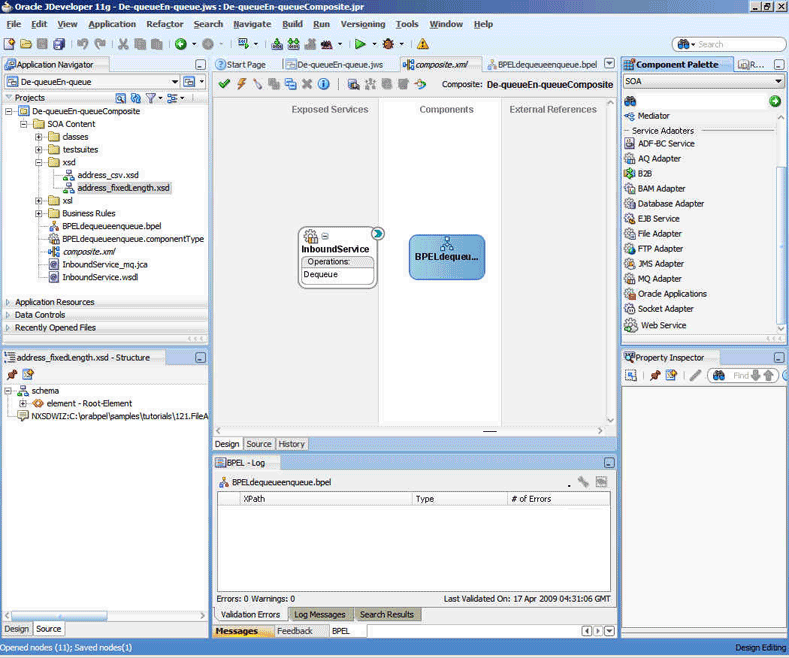Switch to the Start Page tab
This screenshot has width=789, height=658.
(241, 64)
